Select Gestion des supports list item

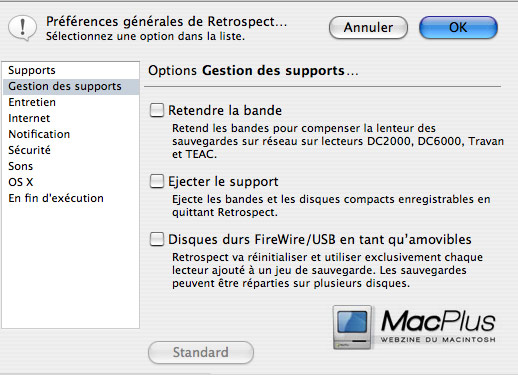click(x=70, y=87)
